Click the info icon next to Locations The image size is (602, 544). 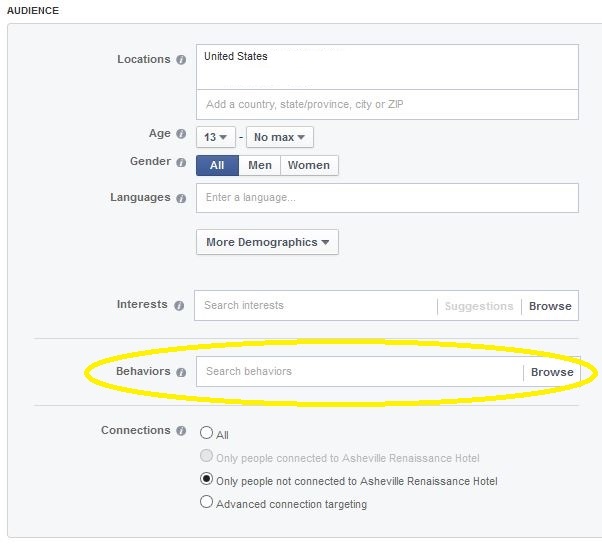(x=181, y=60)
